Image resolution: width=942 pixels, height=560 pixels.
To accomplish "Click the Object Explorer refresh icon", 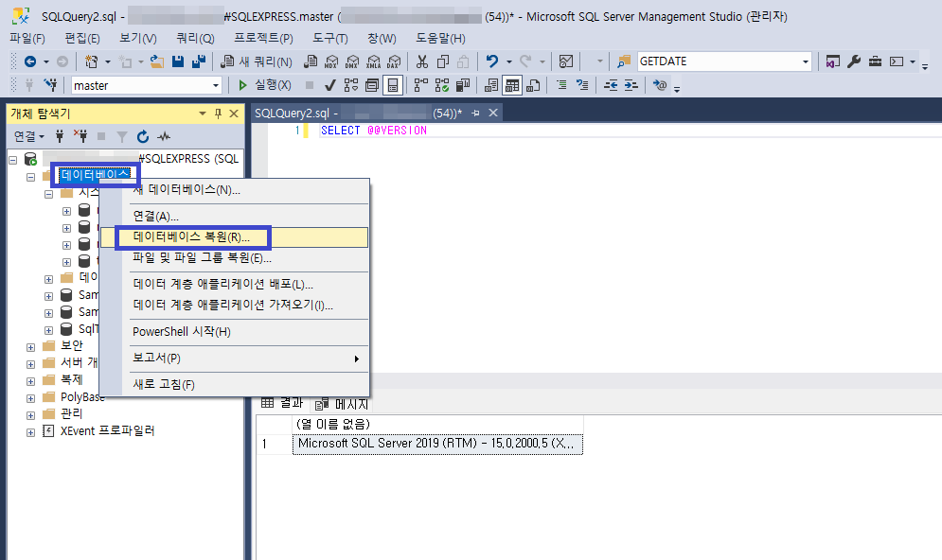I will tap(142, 137).
